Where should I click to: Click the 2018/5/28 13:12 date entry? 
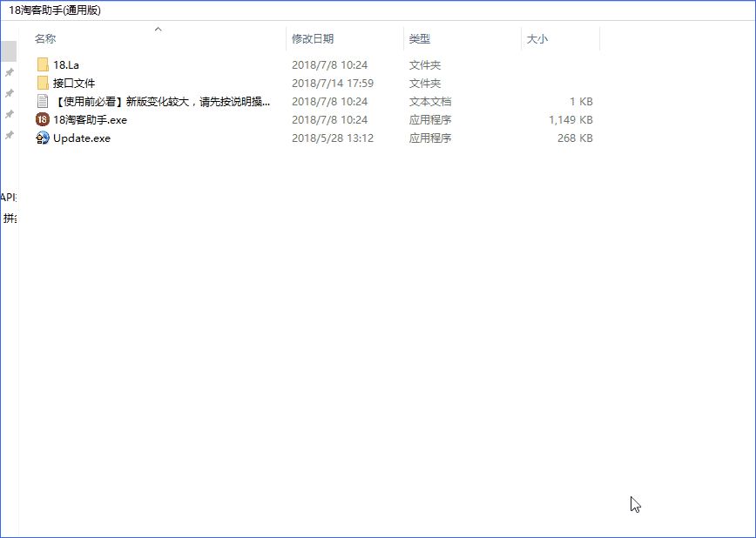point(332,138)
